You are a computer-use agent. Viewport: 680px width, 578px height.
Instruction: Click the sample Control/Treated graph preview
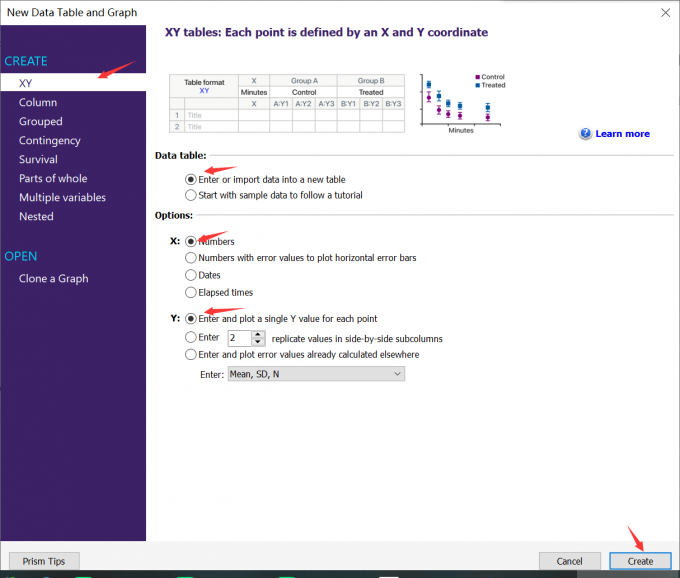coord(462,103)
